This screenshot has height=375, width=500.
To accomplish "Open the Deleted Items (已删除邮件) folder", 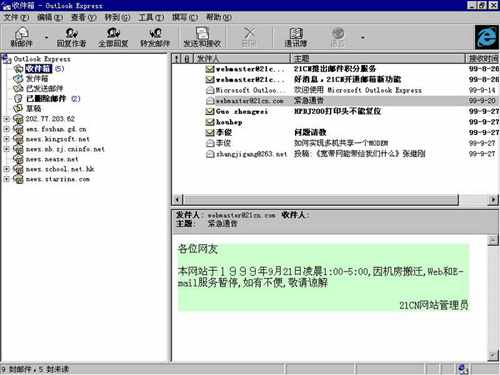I will [x=46, y=99].
